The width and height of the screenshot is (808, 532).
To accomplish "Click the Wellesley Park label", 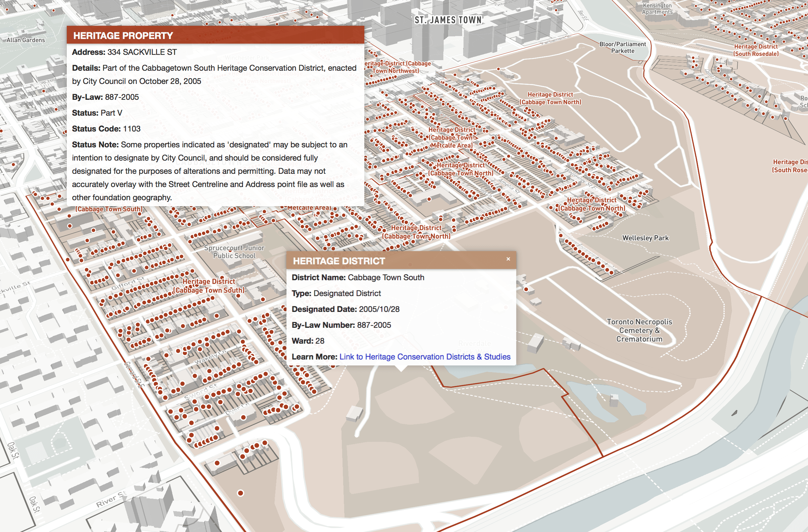I will [x=645, y=238].
